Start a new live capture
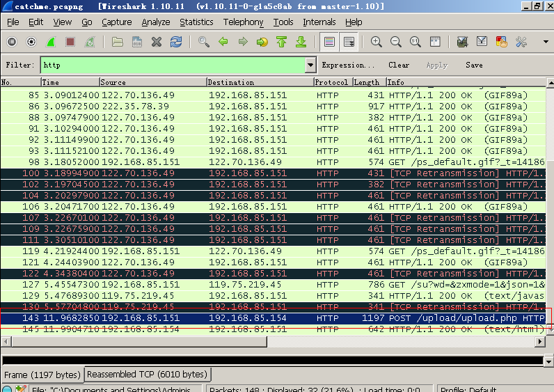This screenshot has height=392, width=554. click(51, 42)
